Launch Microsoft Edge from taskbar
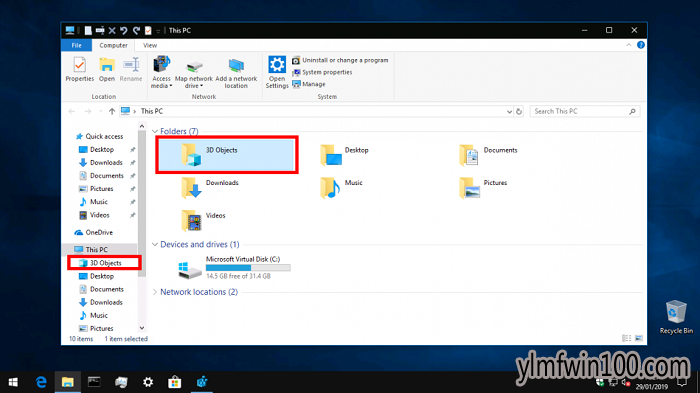 [41, 382]
